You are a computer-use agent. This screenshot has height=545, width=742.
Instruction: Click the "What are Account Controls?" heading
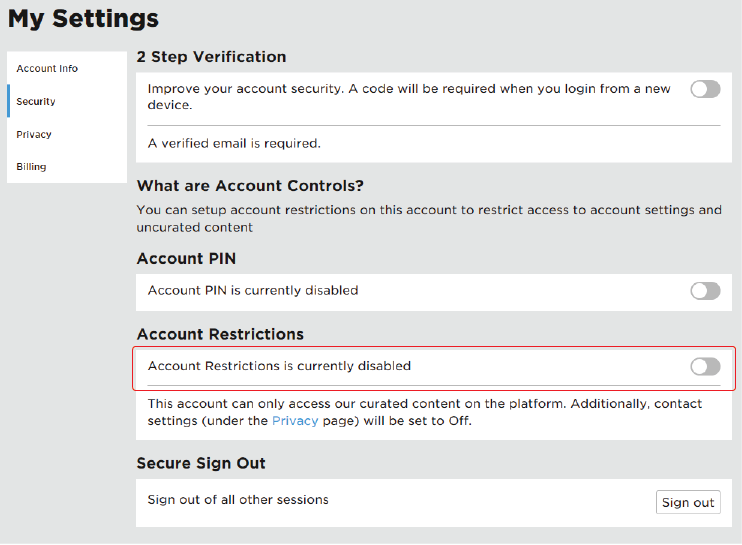click(x=250, y=186)
